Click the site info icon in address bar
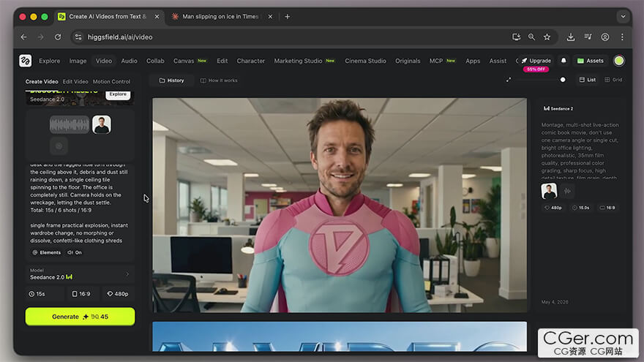This screenshot has height=362, width=644. (78, 37)
